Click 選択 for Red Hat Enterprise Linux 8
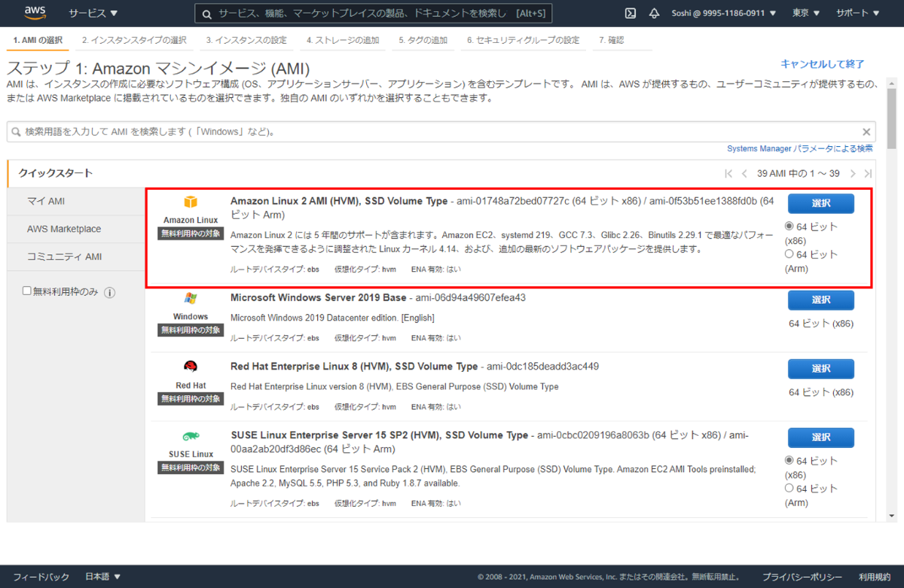 [x=821, y=369]
